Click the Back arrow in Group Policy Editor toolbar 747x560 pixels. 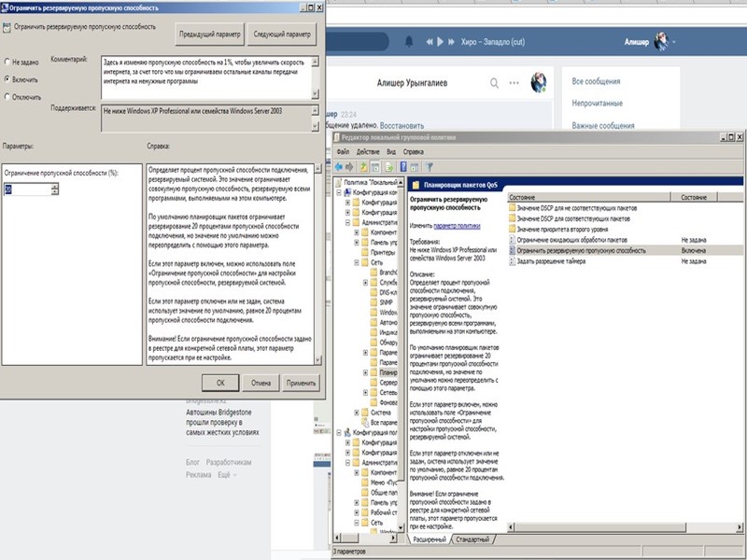pyautogui.click(x=339, y=167)
